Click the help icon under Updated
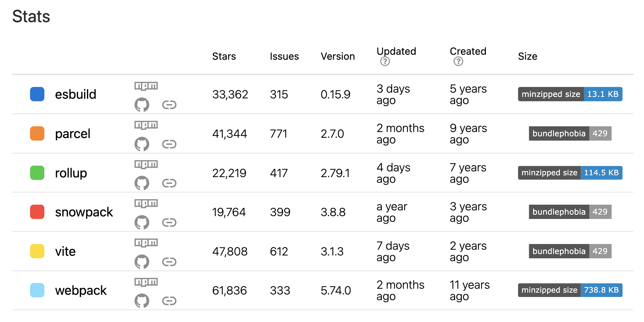 [385, 62]
